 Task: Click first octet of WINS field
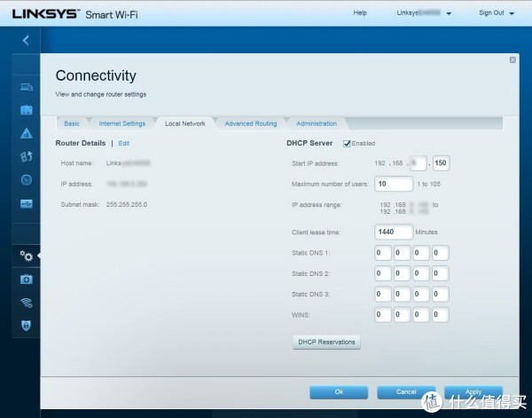coord(383,315)
